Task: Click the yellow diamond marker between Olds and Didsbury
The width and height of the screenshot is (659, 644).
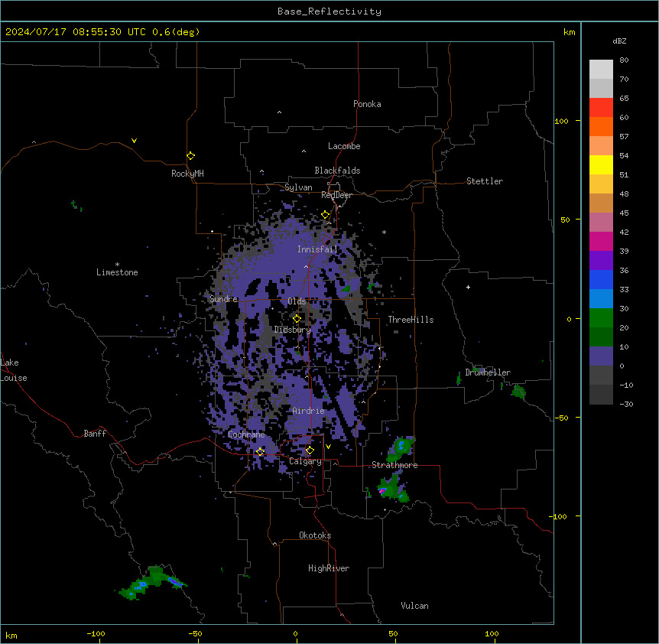Action: [x=297, y=318]
